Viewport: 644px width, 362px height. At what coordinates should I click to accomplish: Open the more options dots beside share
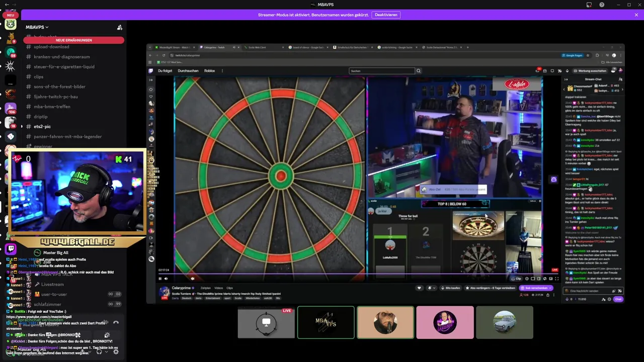click(554, 295)
